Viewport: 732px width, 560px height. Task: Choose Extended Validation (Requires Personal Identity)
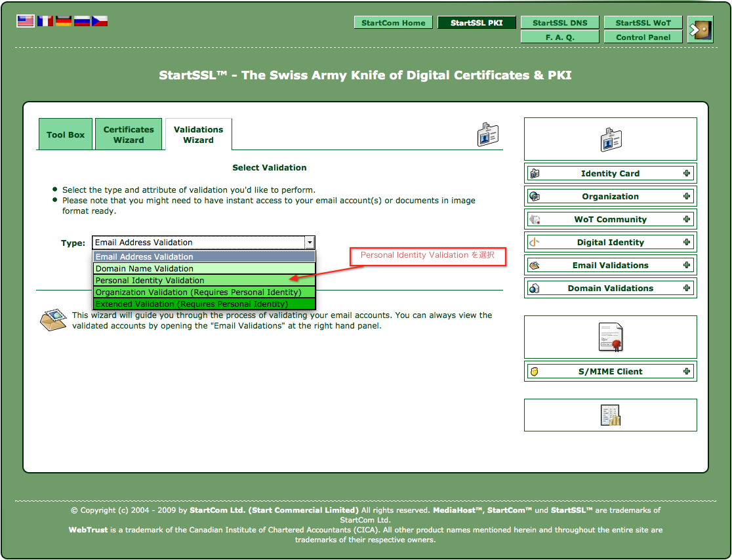tap(205, 304)
